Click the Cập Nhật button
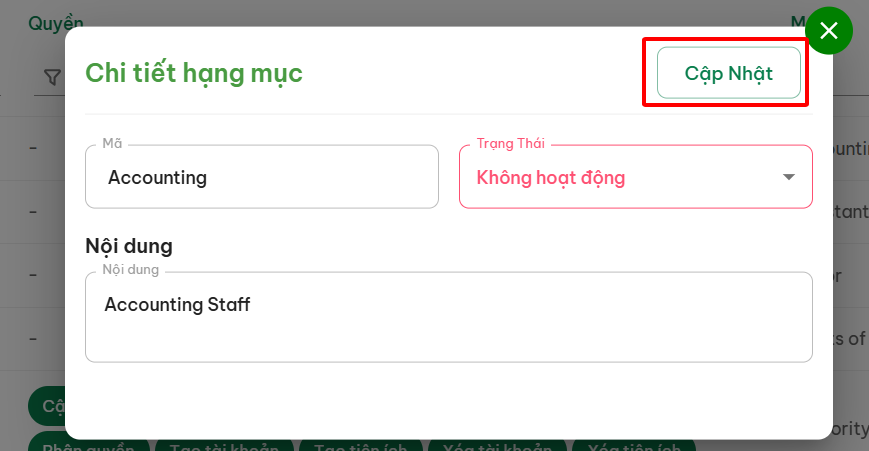This screenshot has height=451, width=869. (x=728, y=73)
